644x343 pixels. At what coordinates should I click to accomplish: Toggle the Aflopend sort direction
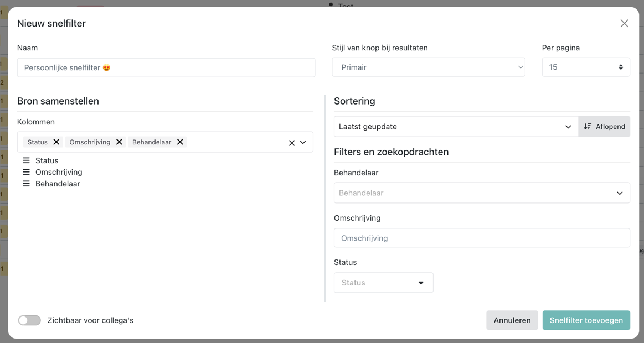pyautogui.click(x=604, y=126)
